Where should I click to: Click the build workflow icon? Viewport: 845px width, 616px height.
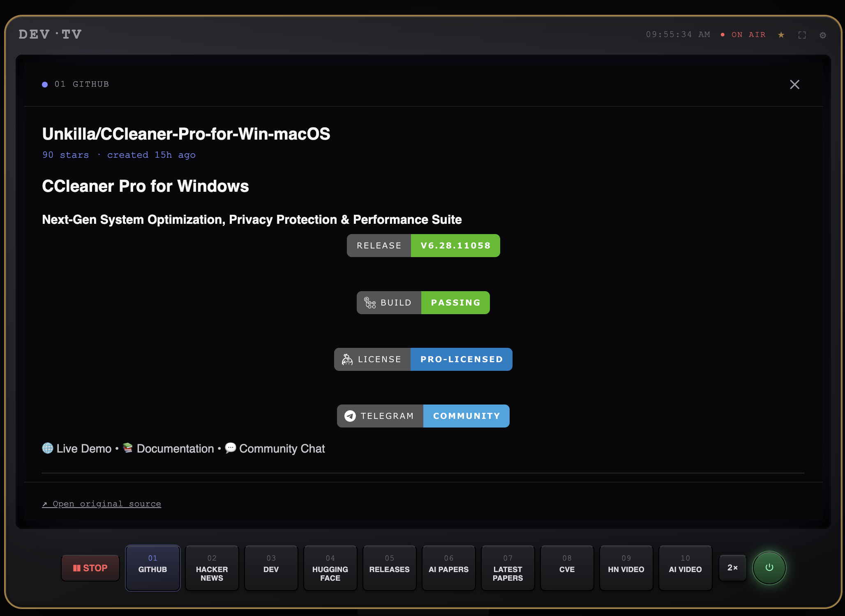pos(370,303)
